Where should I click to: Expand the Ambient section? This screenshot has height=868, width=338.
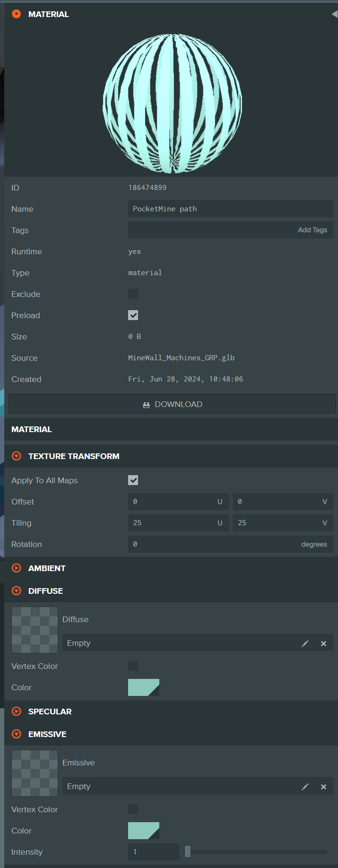[x=17, y=568]
